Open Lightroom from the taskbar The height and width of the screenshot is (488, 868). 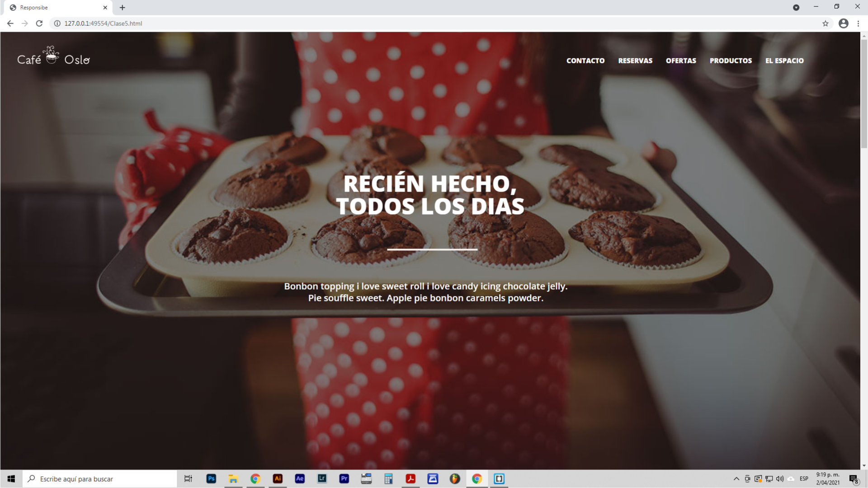pyautogui.click(x=322, y=479)
